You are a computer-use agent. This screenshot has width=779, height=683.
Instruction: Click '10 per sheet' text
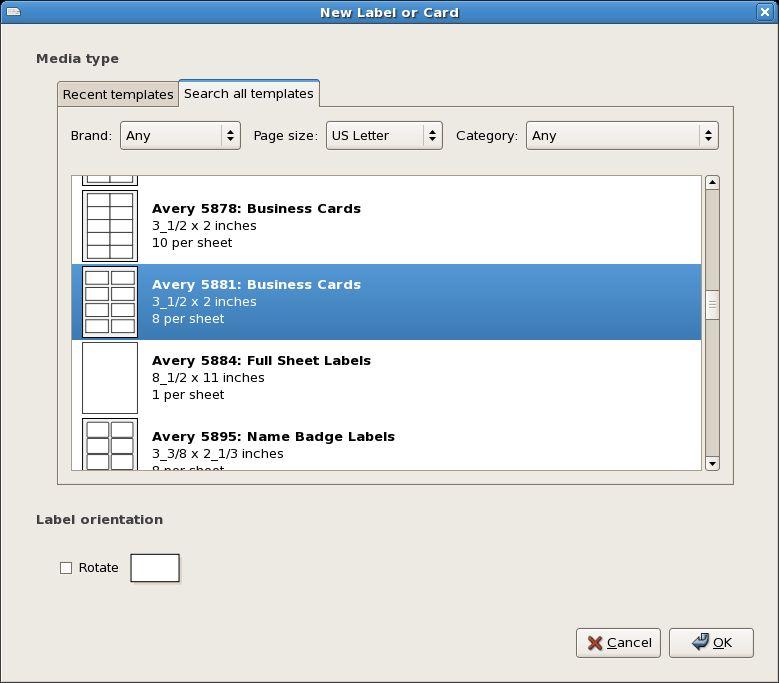(192, 243)
